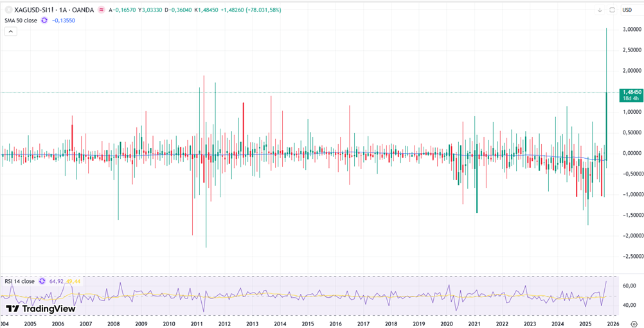Image resolution: width=644 pixels, height=328 pixels.
Task: Open chart settings gear in bottom corner
Action: tap(633, 323)
